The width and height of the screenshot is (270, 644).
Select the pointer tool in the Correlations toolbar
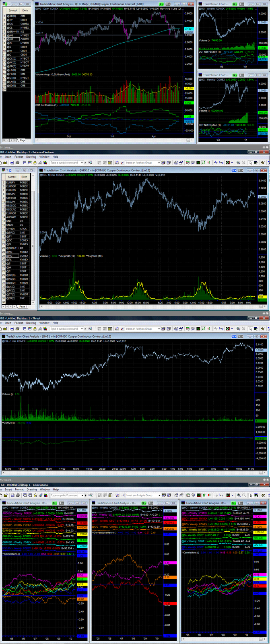pos(250,495)
